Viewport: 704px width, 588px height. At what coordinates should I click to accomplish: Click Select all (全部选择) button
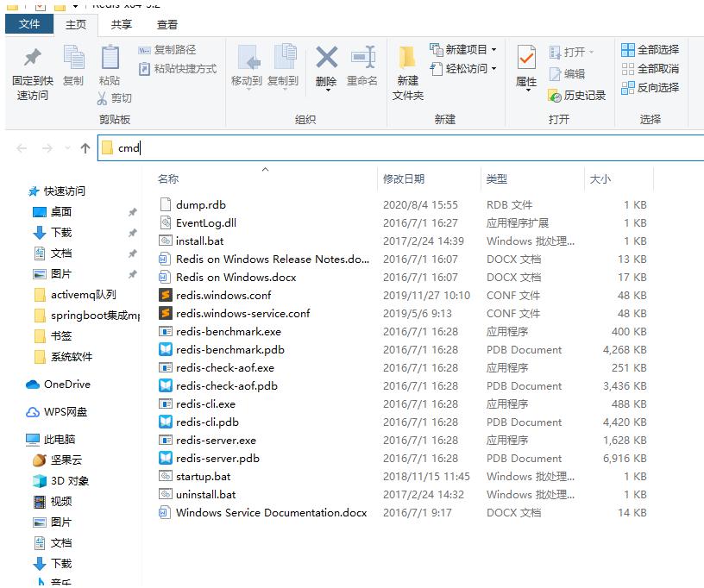click(x=651, y=49)
